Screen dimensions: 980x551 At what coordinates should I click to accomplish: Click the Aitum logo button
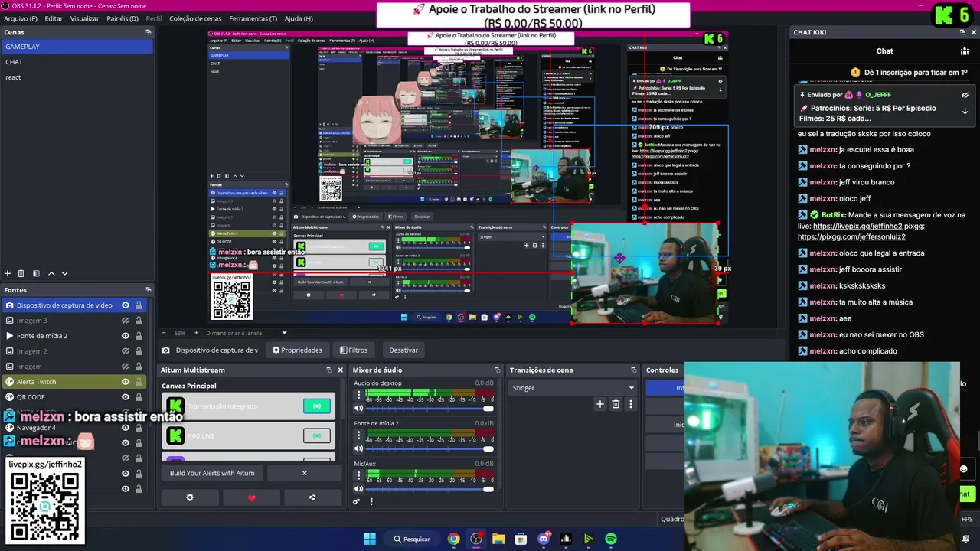312,497
